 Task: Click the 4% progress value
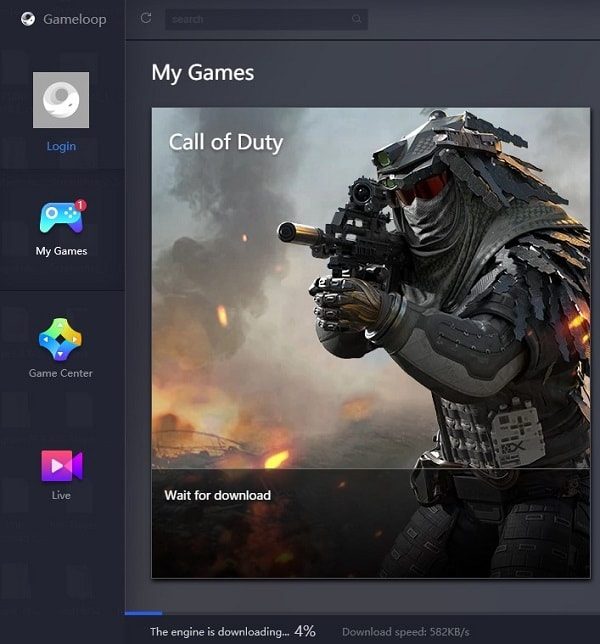point(305,631)
